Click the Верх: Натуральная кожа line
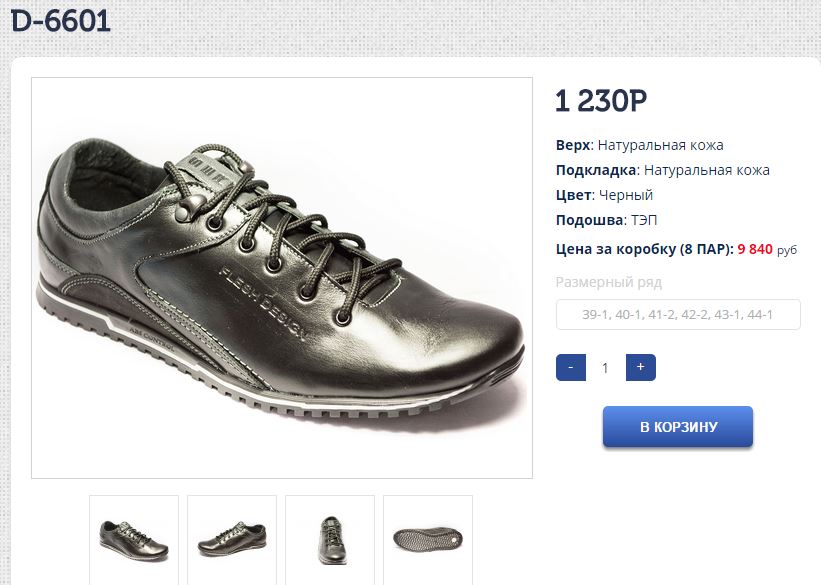 (x=639, y=145)
